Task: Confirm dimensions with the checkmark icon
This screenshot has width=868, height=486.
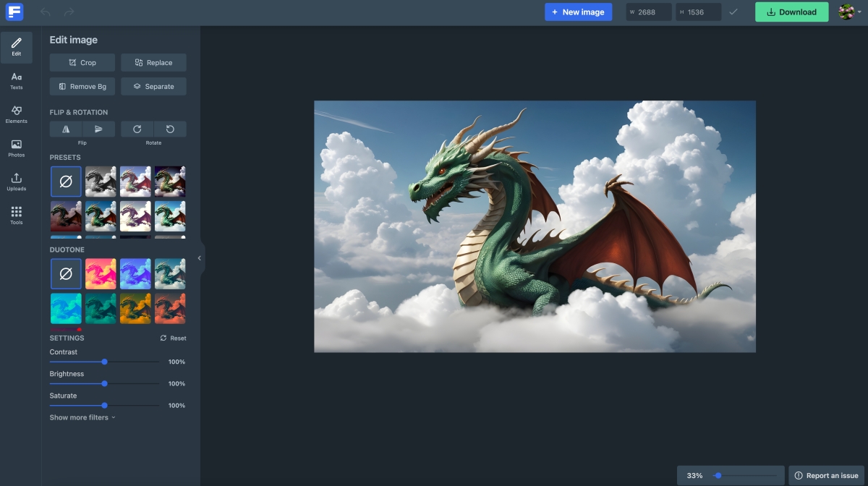Action: coord(733,12)
